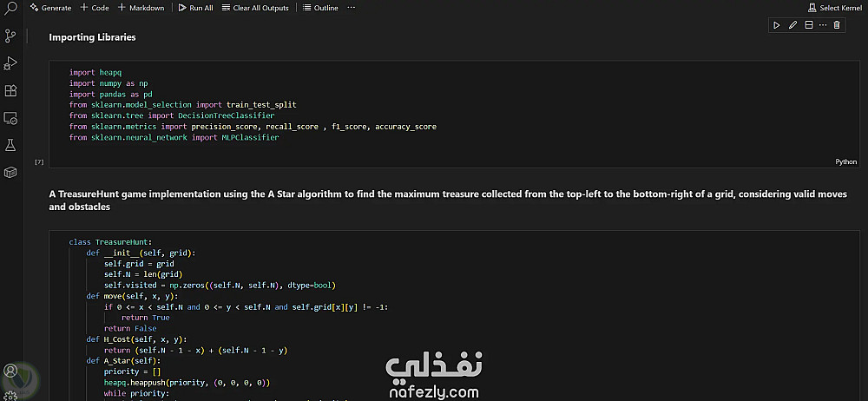
Task: Open notebook toolbar overflow ellipsis menu
Action: (351, 8)
